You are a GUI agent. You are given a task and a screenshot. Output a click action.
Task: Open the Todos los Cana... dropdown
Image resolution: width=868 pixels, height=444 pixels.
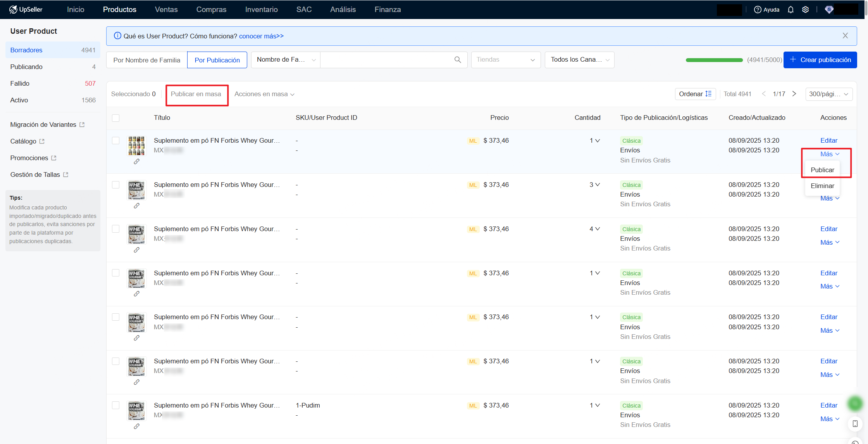[579, 60]
